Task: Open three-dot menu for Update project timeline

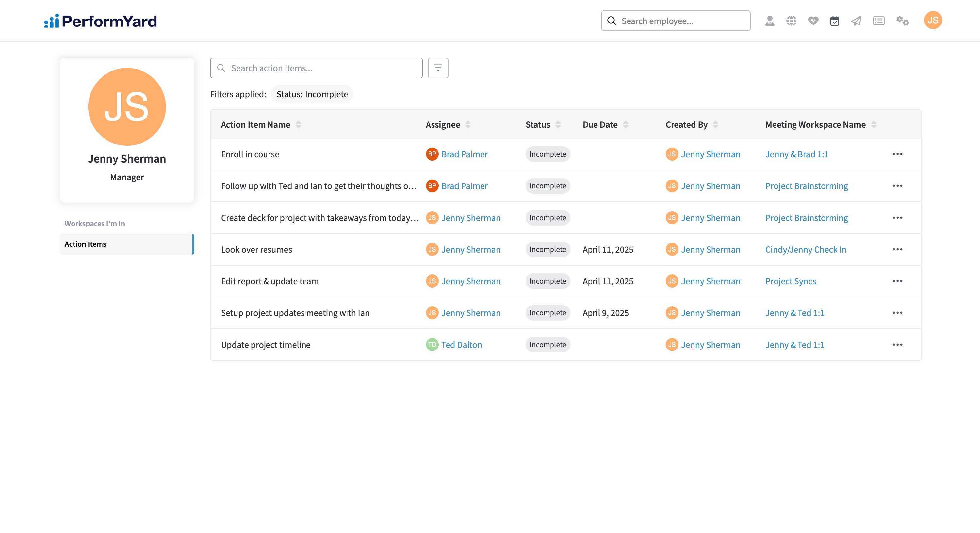Action: (x=897, y=344)
